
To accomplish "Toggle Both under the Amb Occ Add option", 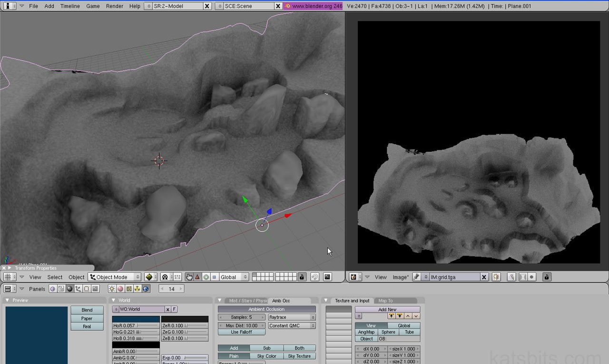I will [x=300, y=348].
